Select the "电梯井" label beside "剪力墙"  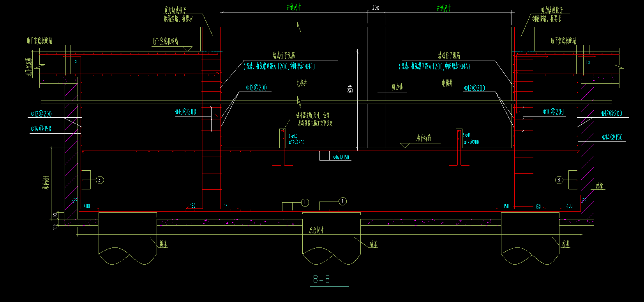click(447, 83)
